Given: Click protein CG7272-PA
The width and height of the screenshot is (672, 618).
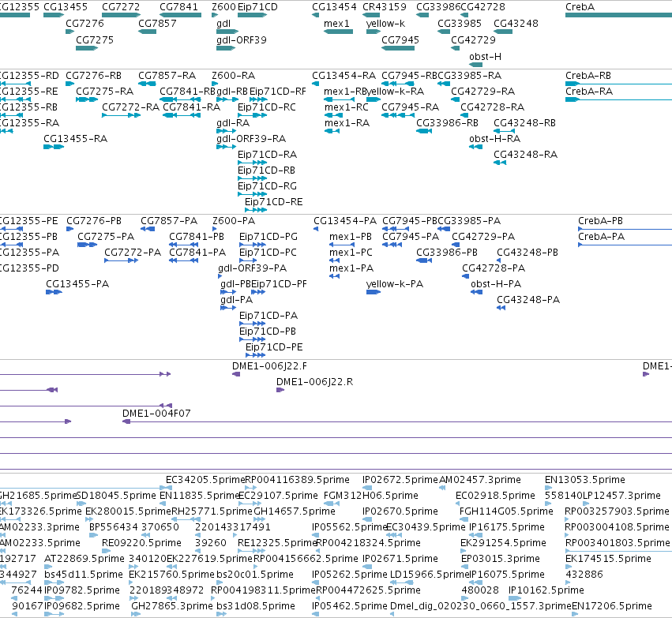Looking at the screenshot, I should click(x=133, y=253).
